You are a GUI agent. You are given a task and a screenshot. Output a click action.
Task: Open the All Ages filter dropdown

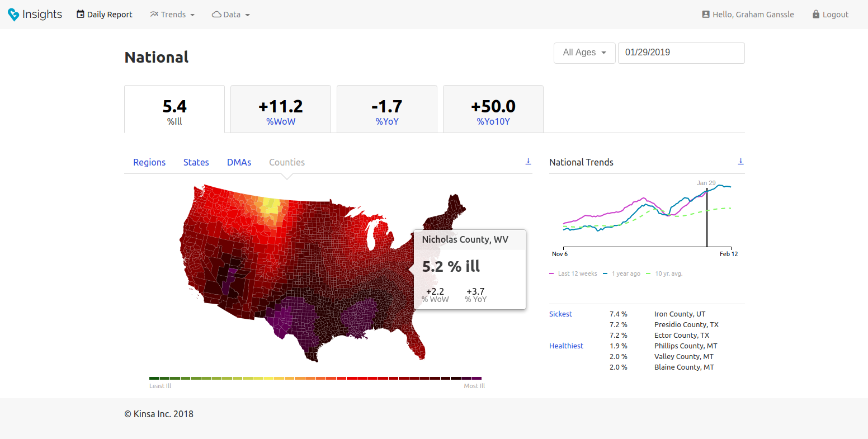click(584, 53)
